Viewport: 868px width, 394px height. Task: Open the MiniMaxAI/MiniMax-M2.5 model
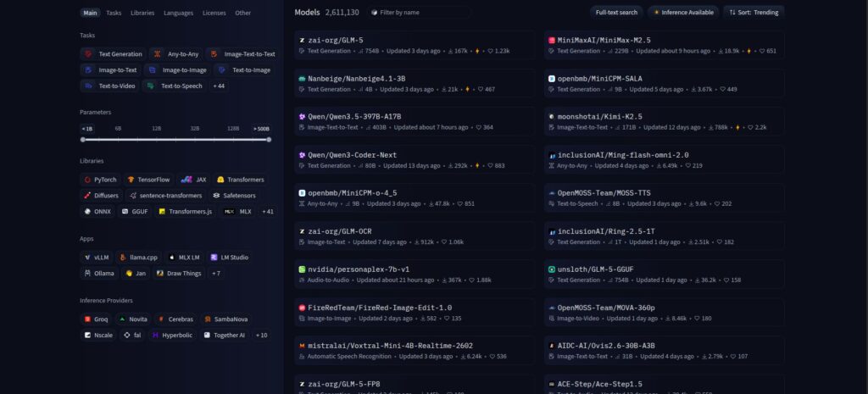click(664, 45)
